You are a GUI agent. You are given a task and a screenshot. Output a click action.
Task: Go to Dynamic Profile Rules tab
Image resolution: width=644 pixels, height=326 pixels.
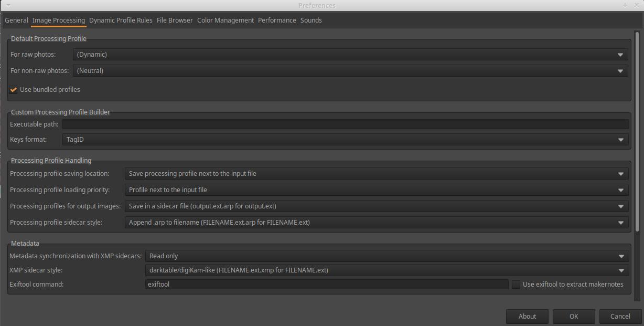pos(121,20)
